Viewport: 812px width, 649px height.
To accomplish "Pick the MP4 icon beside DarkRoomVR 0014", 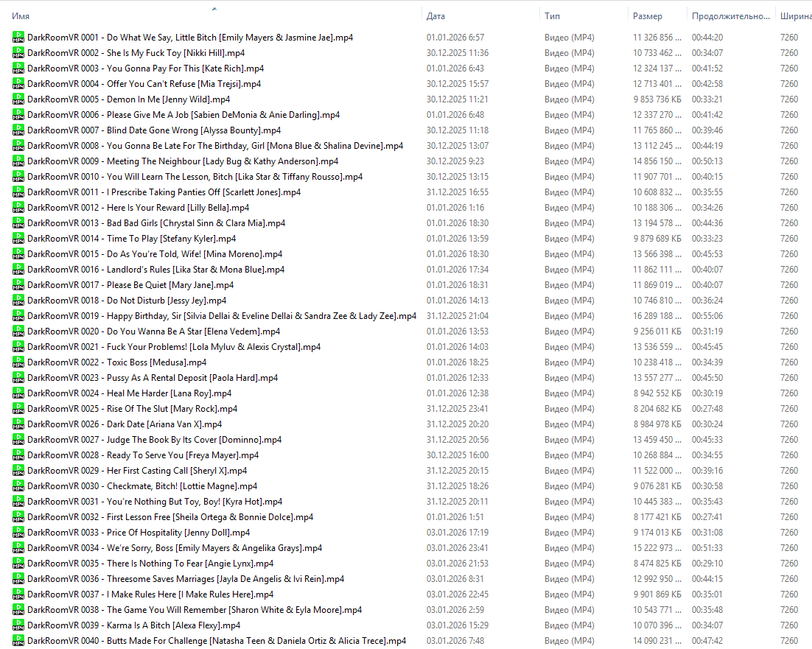I will [18, 239].
